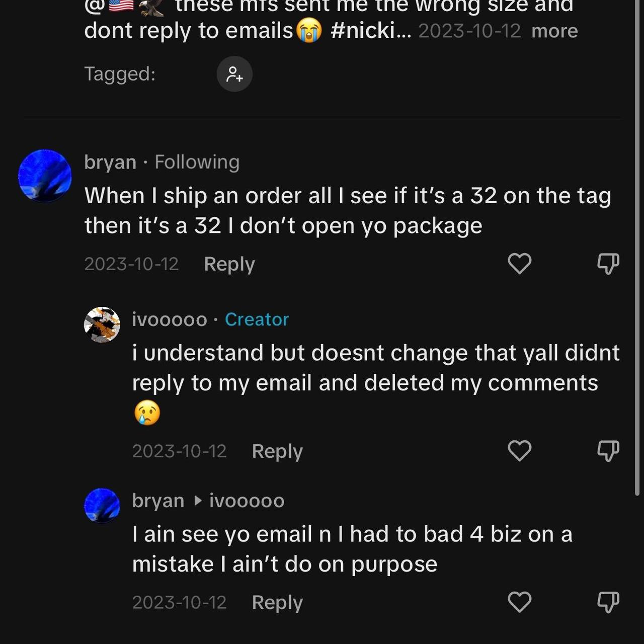
Task: Open bryan's blue profile avatar on top comment
Action: (x=45, y=176)
